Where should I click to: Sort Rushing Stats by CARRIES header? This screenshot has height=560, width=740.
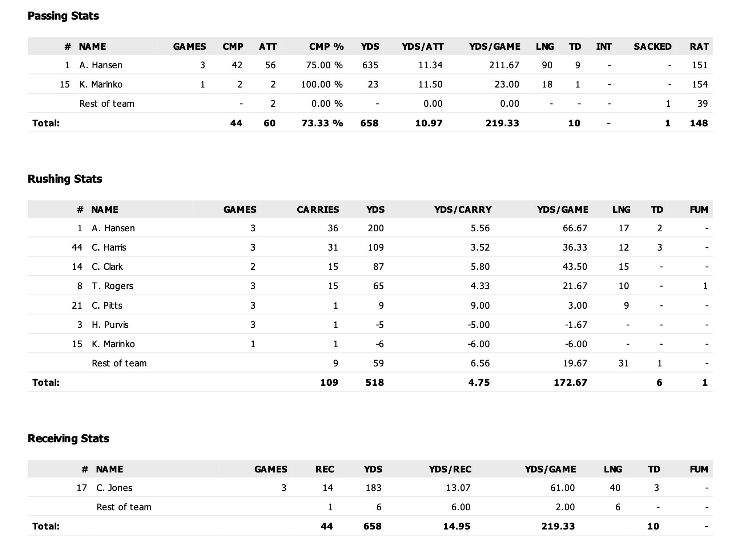click(318, 210)
